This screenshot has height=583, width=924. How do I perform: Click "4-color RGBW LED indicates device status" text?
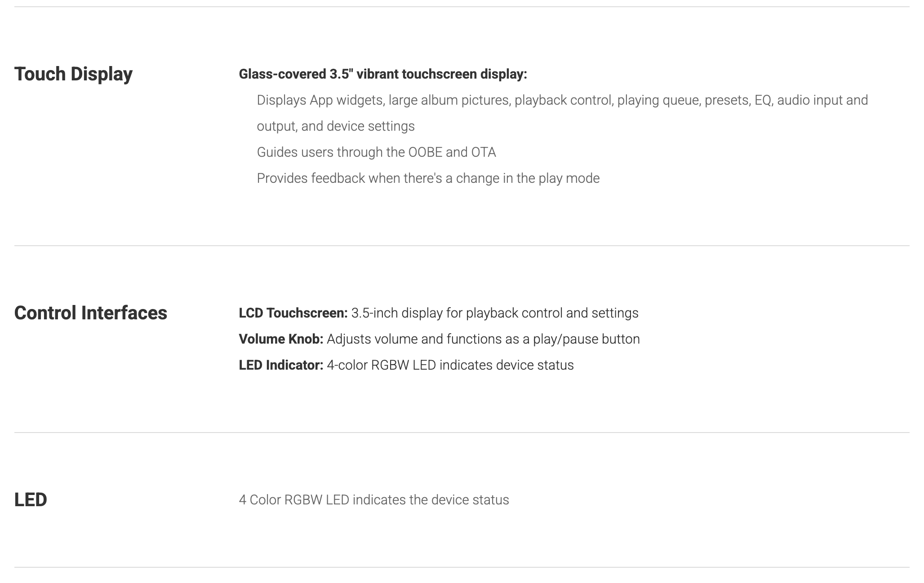tap(450, 365)
